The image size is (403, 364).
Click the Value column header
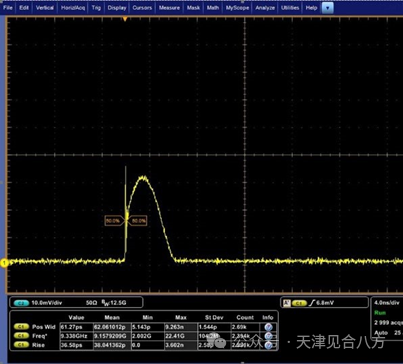click(76, 318)
